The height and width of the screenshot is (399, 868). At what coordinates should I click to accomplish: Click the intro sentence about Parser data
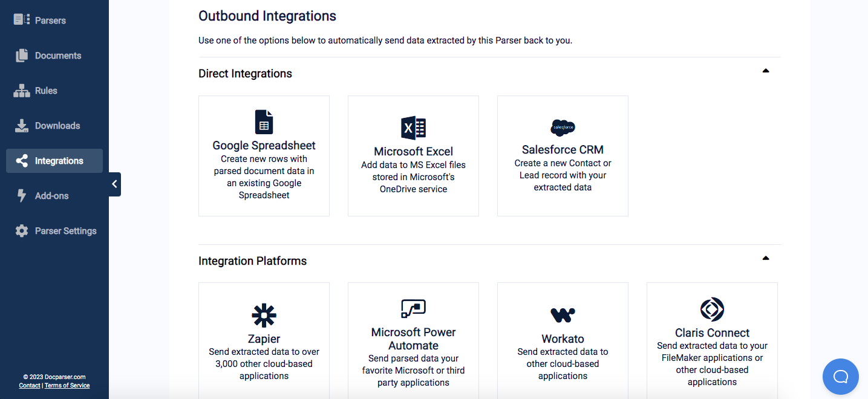(385, 41)
